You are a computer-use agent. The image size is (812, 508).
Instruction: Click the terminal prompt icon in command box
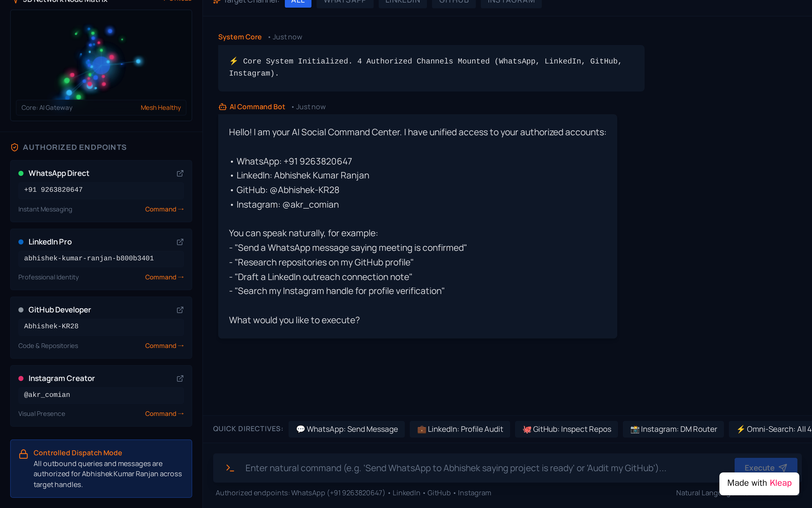[230, 468]
